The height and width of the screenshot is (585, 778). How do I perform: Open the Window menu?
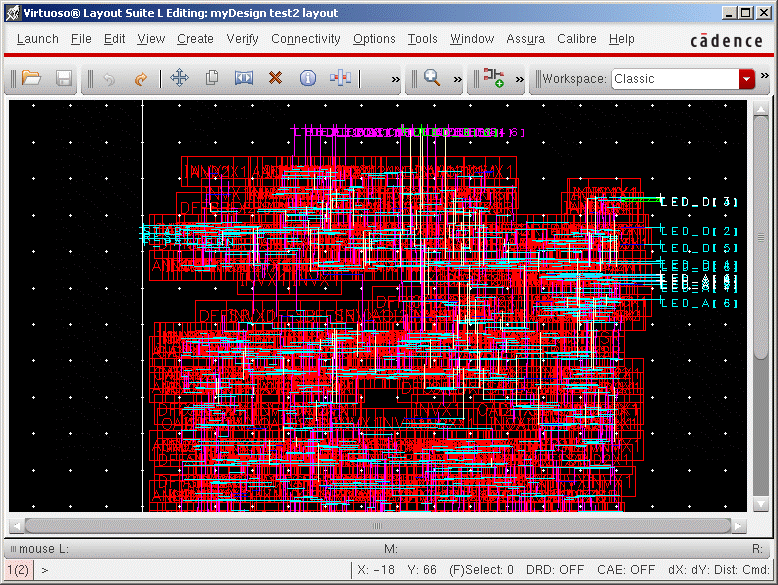point(472,39)
